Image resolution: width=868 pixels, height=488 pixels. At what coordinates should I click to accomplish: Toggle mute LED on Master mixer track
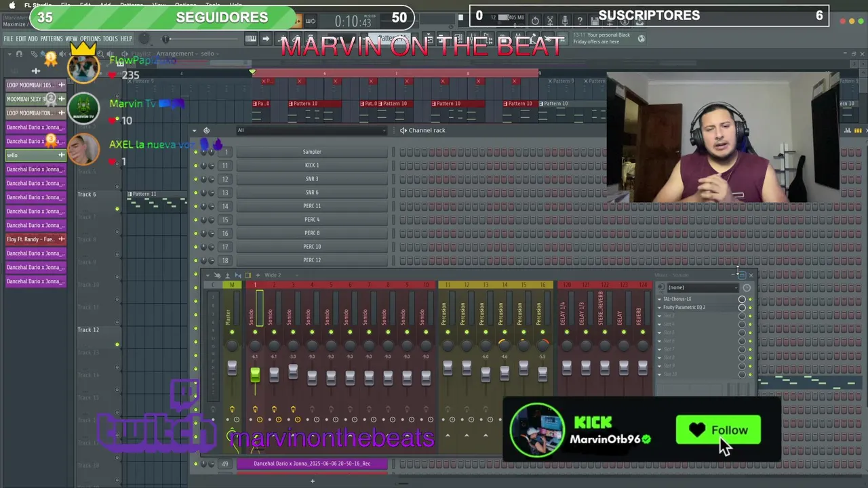point(232,332)
